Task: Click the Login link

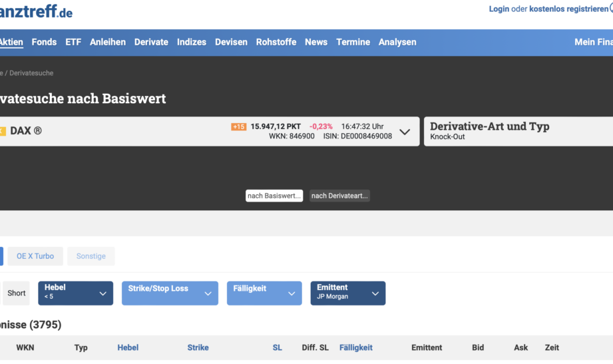Action: pyautogui.click(x=499, y=9)
